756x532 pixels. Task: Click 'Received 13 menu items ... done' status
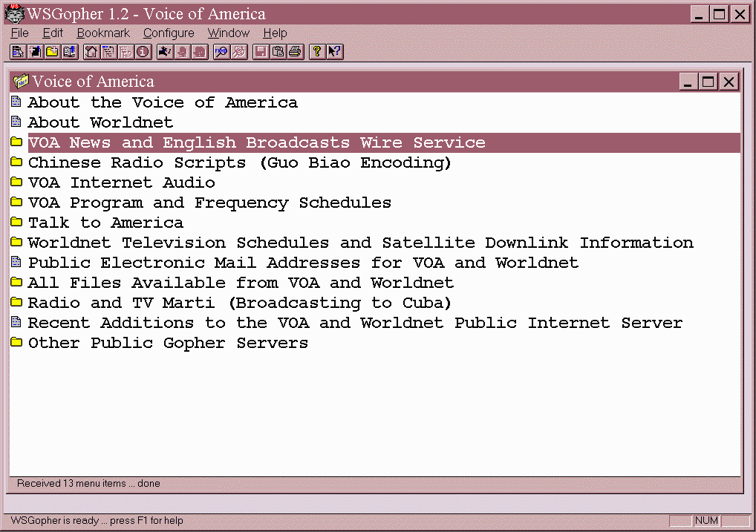pos(88,483)
